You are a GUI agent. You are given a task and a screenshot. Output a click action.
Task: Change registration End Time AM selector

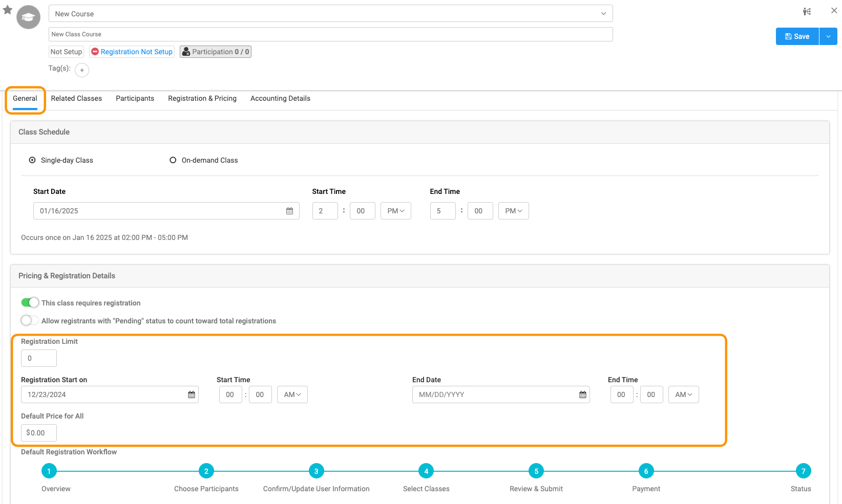coord(684,395)
